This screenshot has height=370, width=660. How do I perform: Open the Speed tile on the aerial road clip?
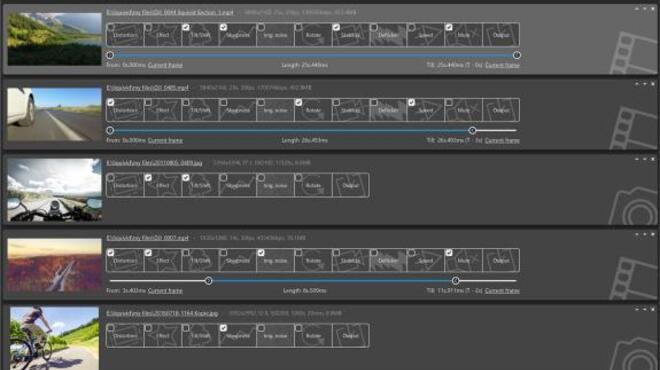(426, 261)
